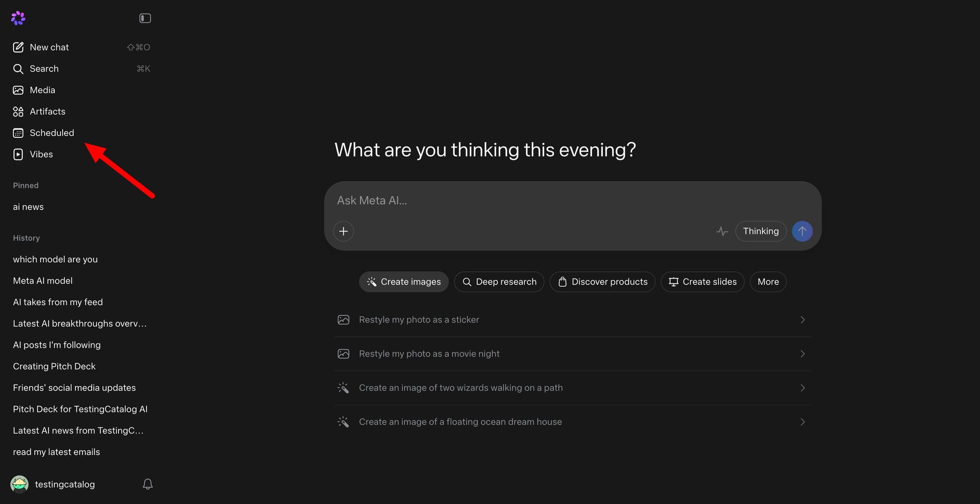The width and height of the screenshot is (980, 504).
Task: Click magnifier icon on Deep research chip
Action: [467, 282]
